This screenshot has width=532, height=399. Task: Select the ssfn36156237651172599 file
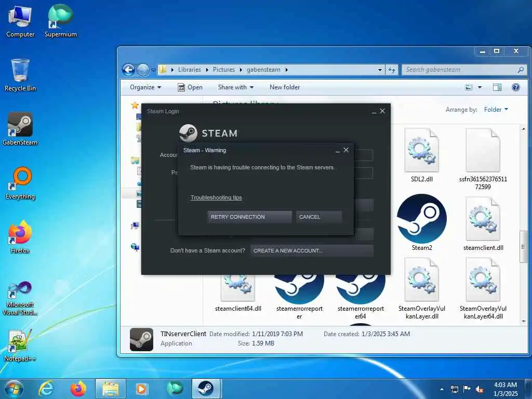tap(483, 159)
